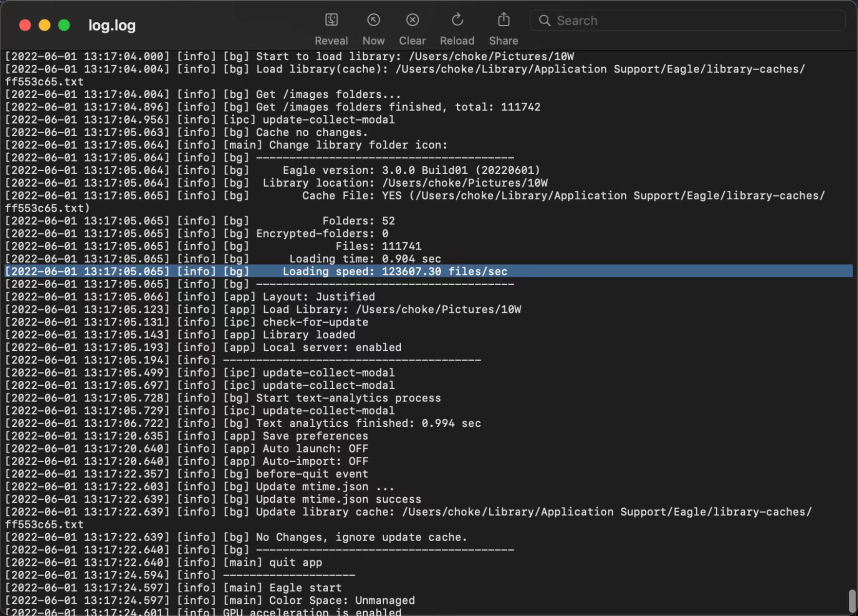The height and width of the screenshot is (616, 858).
Task: Click the Reveal in Finder icon
Action: 331,20
